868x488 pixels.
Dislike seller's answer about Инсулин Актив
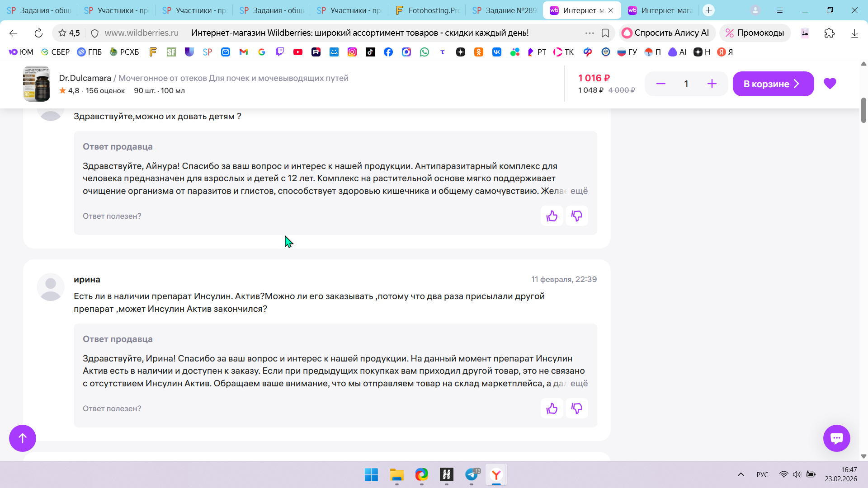(x=576, y=408)
